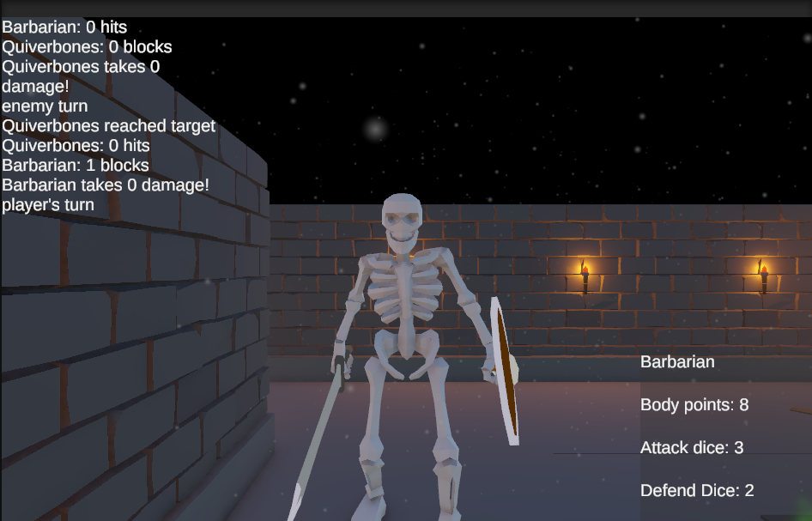The width and height of the screenshot is (812, 521).
Task: Click the Barbarian name in stats panel
Action: click(x=677, y=361)
